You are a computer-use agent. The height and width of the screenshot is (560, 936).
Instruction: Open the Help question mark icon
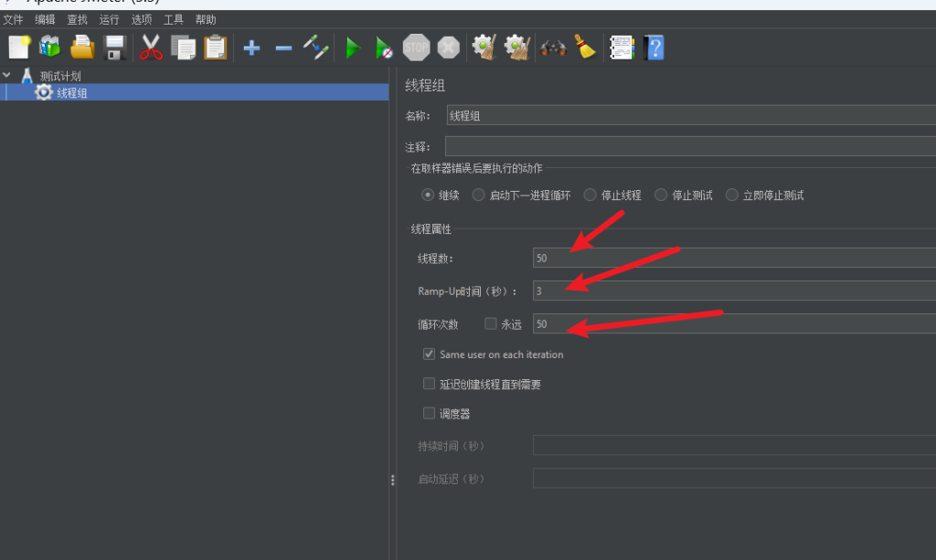pos(654,47)
